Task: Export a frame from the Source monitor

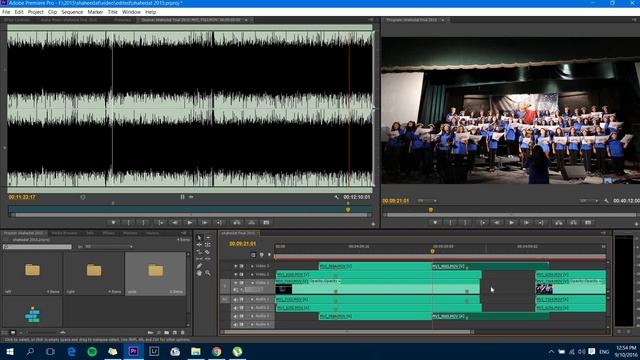Action: pos(266,223)
